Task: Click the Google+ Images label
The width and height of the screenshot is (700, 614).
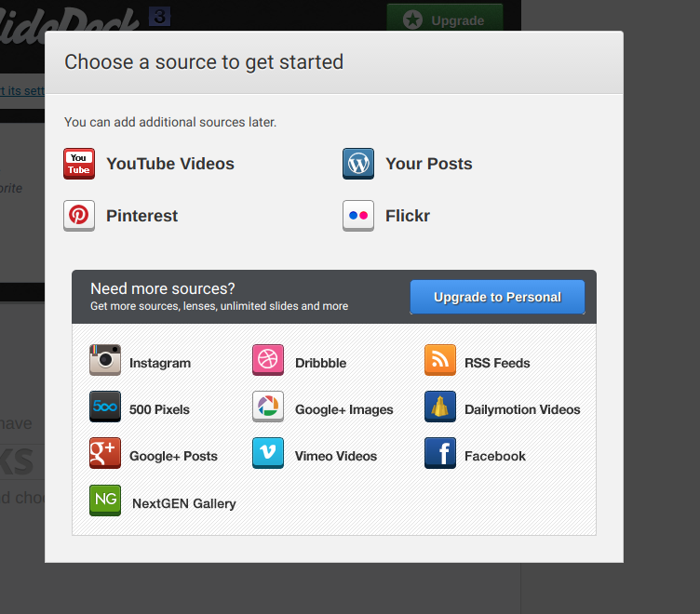Action: [344, 409]
